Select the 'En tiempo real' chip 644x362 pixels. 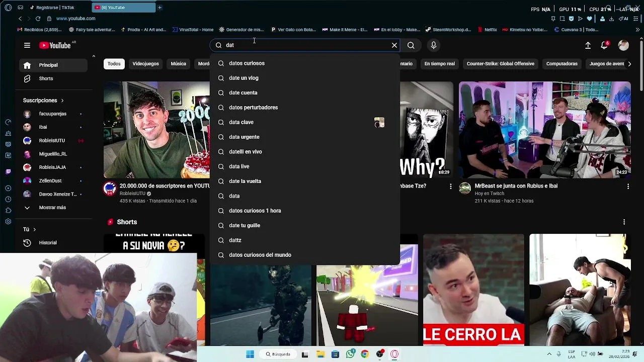pyautogui.click(x=439, y=64)
